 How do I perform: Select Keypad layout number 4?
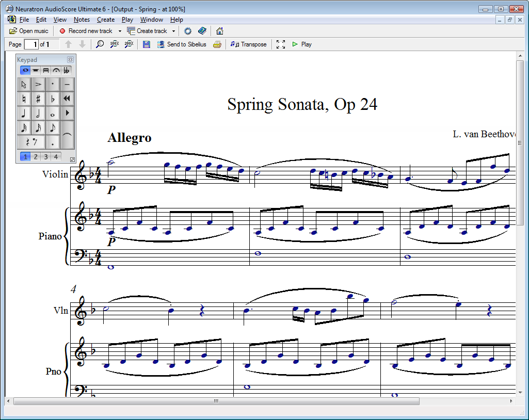[56, 156]
